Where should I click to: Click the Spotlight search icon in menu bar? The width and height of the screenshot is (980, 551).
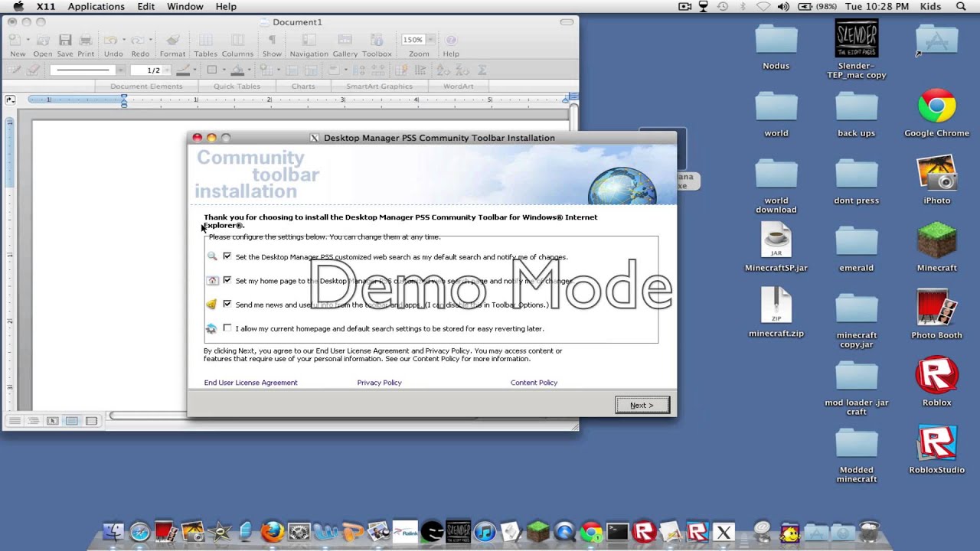click(961, 6)
